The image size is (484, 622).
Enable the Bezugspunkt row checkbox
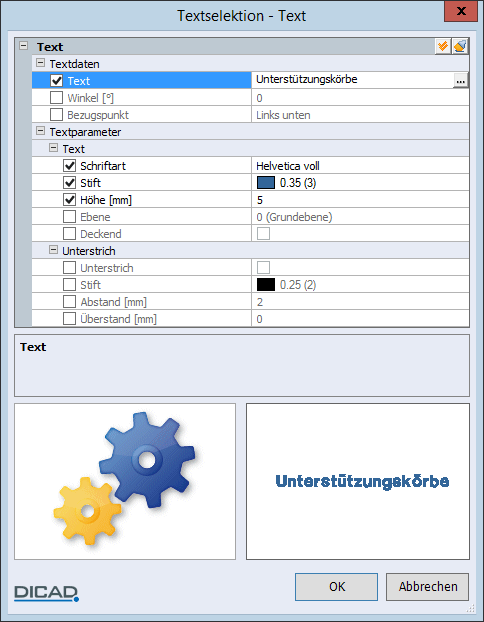[x=56, y=115]
